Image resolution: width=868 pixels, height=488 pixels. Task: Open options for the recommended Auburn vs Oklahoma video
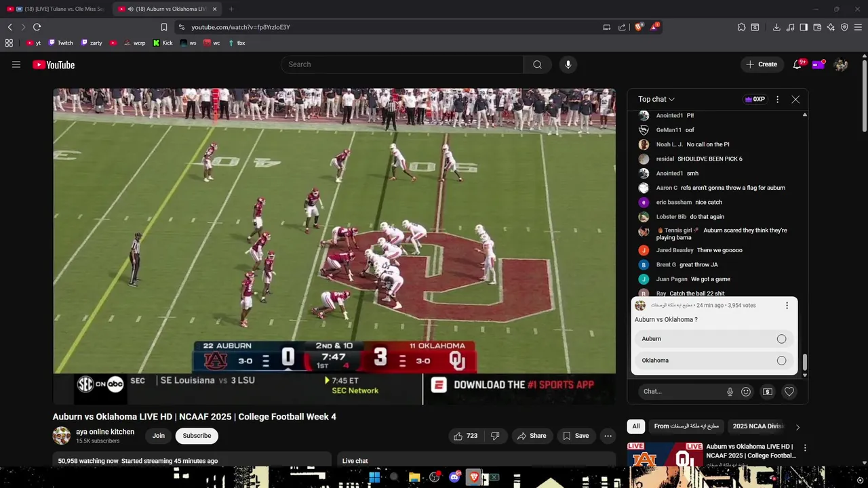pyautogui.click(x=805, y=448)
